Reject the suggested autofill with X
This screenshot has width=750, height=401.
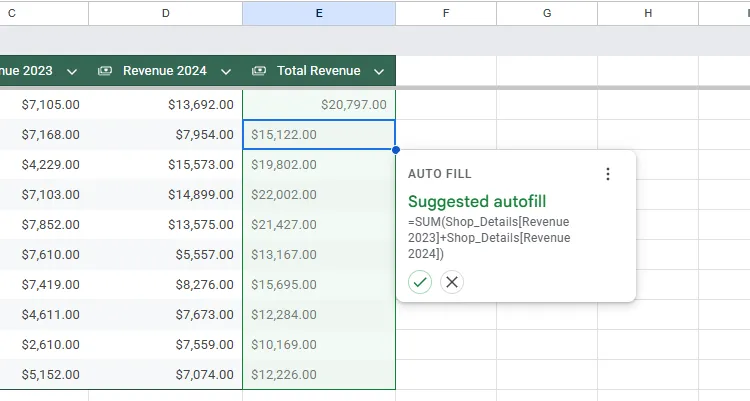pyautogui.click(x=452, y=282)
